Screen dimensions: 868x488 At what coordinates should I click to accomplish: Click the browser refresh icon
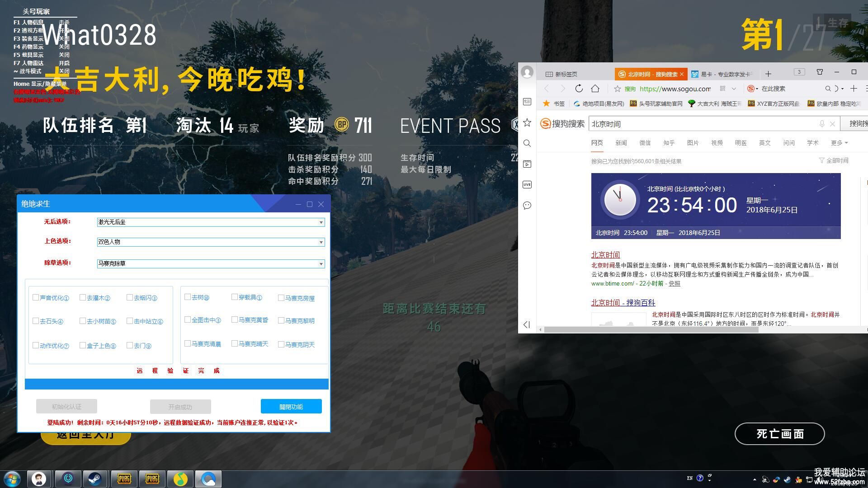(579, 89)
